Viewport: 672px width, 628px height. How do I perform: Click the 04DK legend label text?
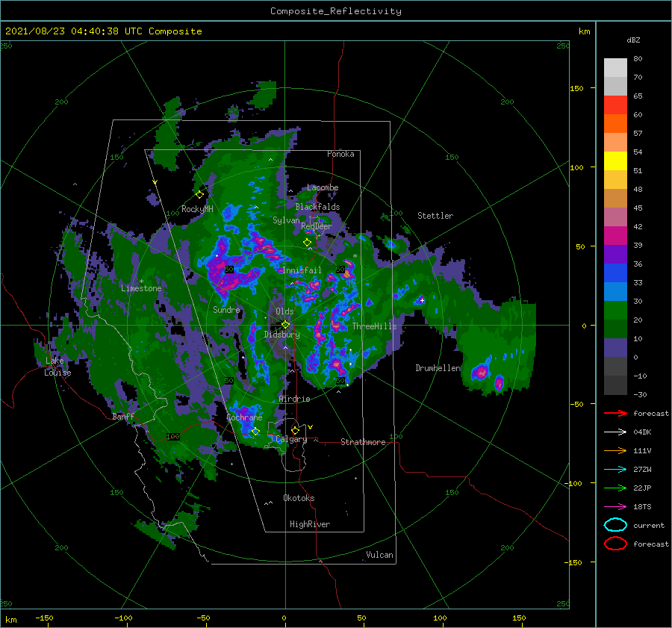point(642,432)
